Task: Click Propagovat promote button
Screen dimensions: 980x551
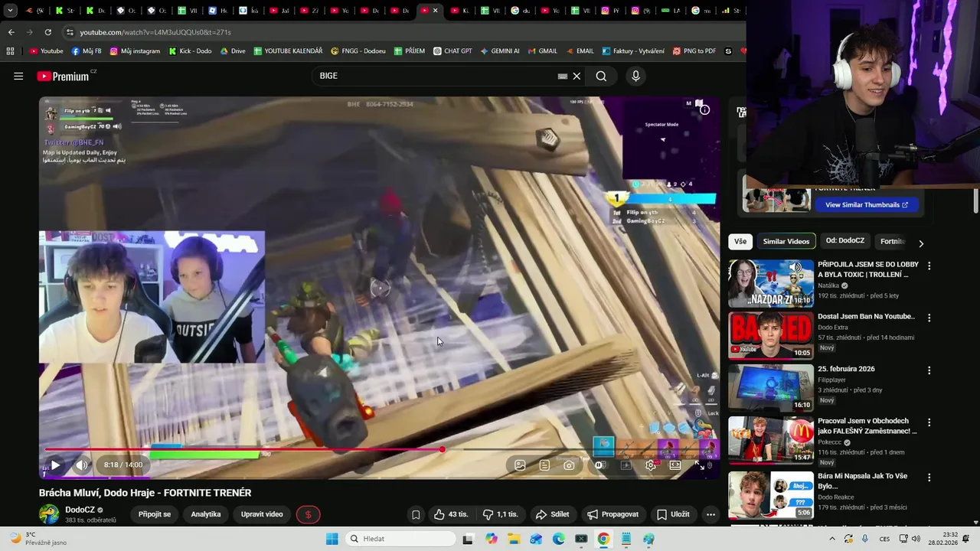Action: click(612, 514)
